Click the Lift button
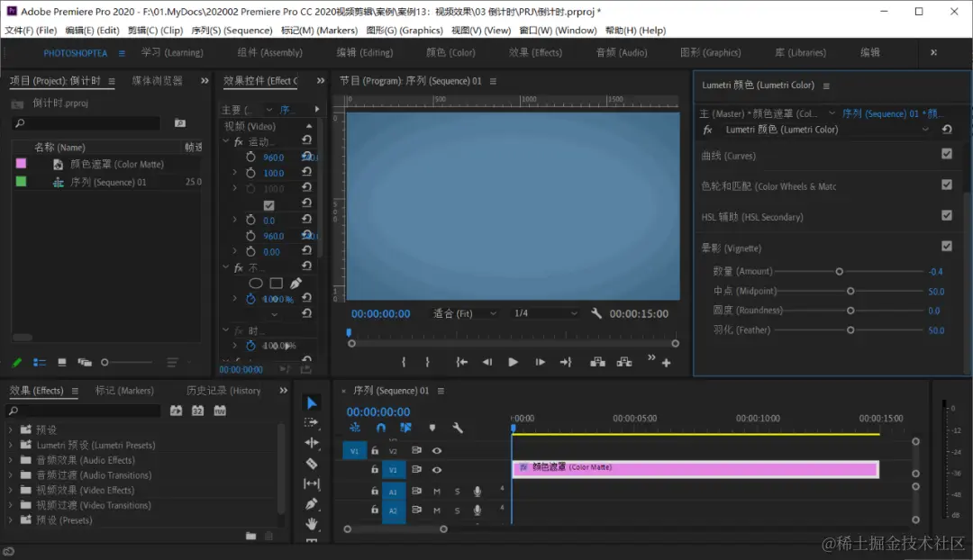973x560 pixels. [597, 362]
